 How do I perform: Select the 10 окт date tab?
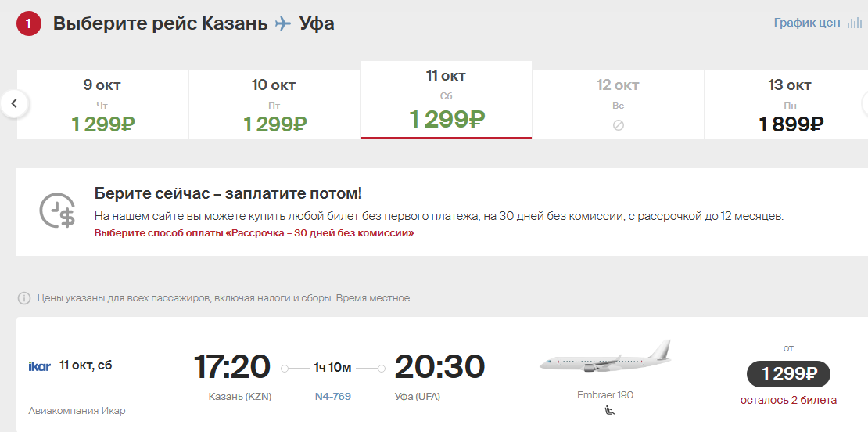click(274, 105)
